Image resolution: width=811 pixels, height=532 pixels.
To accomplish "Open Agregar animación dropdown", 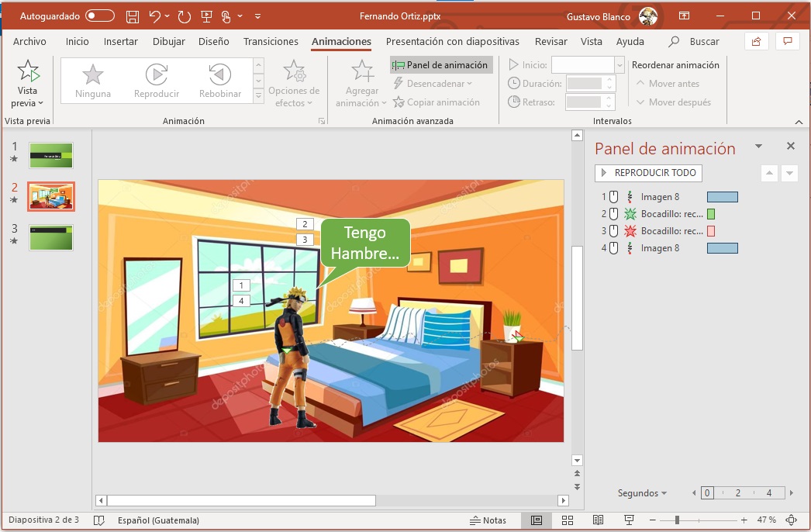I will point(361,84).
